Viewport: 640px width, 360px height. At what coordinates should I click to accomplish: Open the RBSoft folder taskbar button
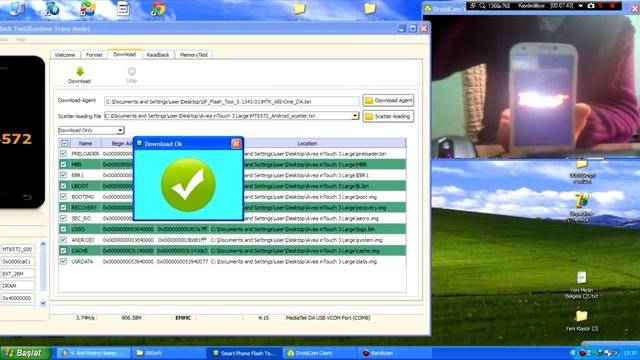(x=169, y=353)
